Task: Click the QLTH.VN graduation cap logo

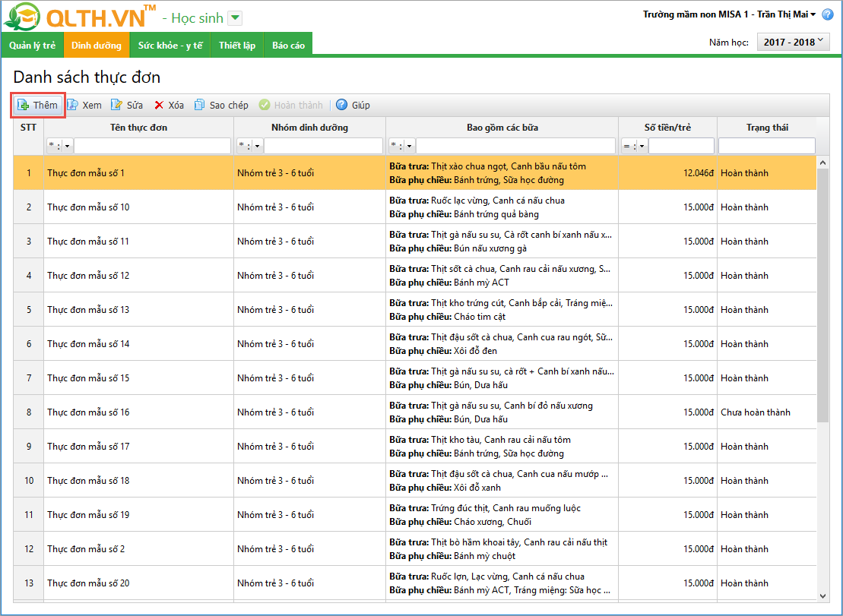Action: click(x=22, y=17)
